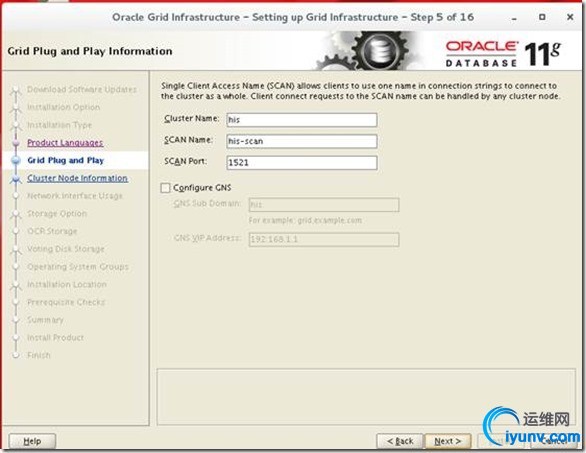
Task: Click the Installation Type step
Action: pyautogui.click(x=59, y=125)
